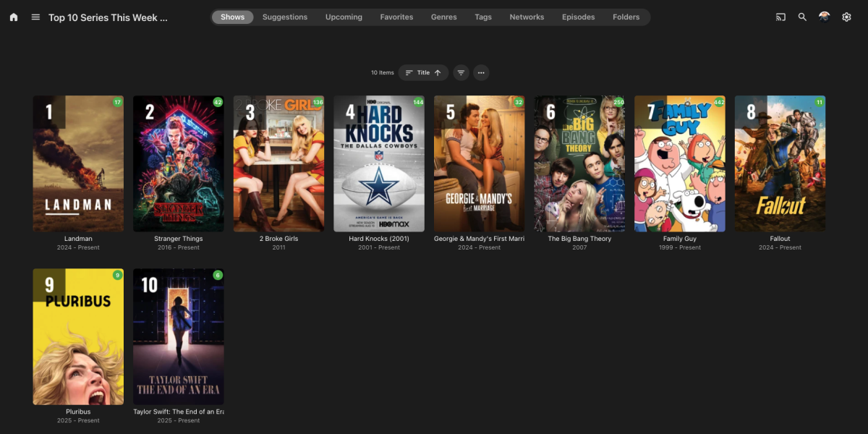The height and width of the screenshot is (434, 868).
Task: Click the Family Guy title link
Action: coord(680,239)
